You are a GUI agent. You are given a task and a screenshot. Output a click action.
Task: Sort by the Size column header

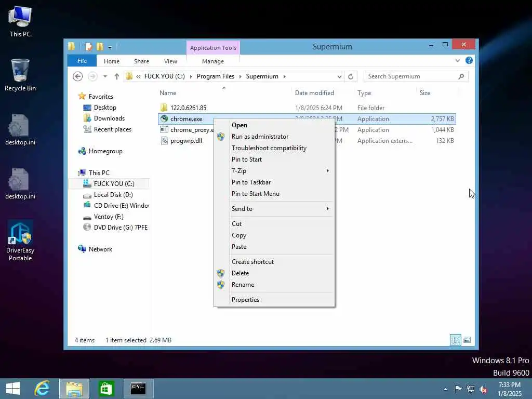click(425, 93)
